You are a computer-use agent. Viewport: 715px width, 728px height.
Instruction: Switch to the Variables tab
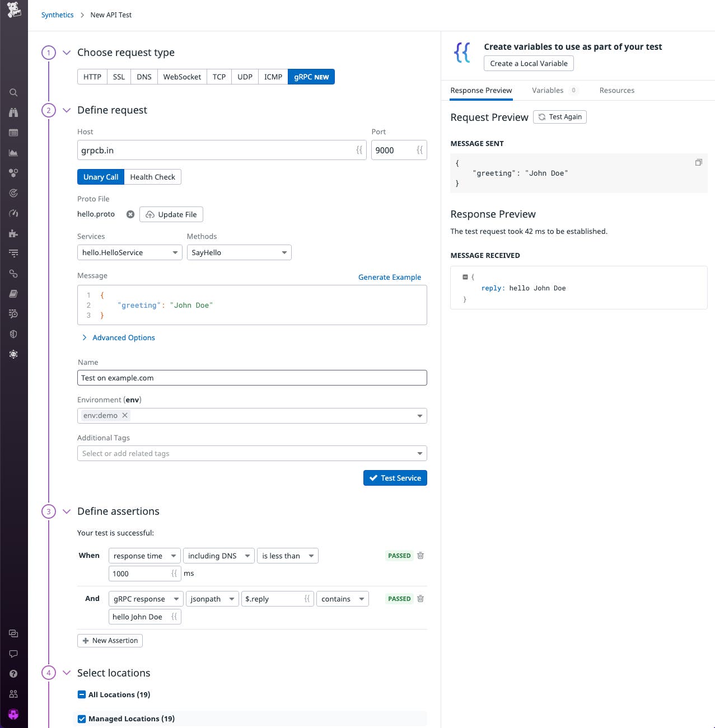tap(548, 90)
